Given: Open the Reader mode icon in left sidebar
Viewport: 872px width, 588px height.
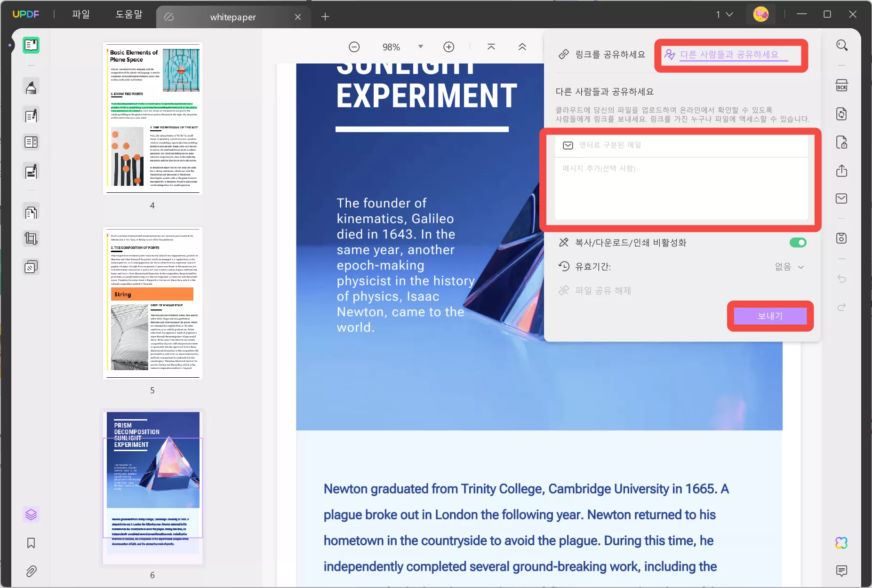Looking at the screenshot, I should 31,45.
